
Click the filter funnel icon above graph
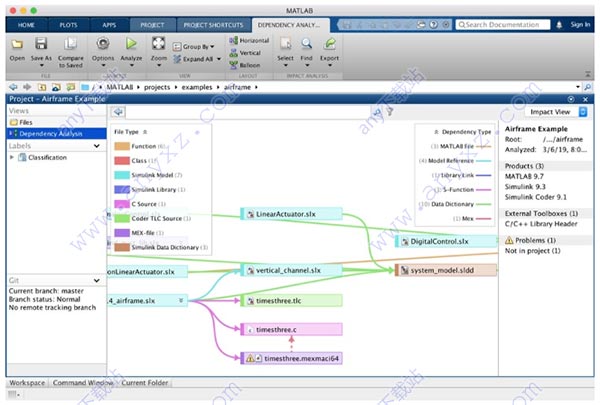pyautogui.click(x=390, y=112)
